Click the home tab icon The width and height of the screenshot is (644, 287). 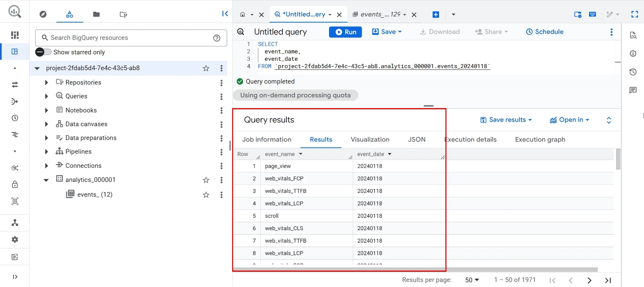click(x=243, y=14)
